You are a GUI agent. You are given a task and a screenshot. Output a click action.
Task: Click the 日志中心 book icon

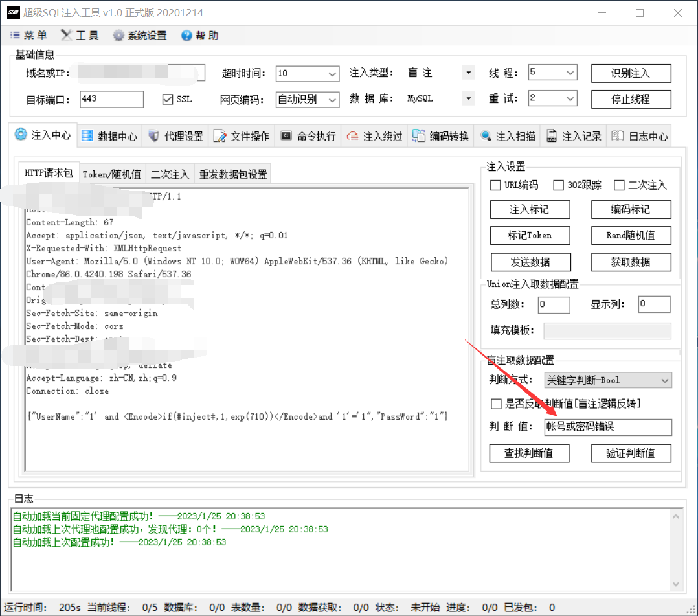click(x=618, y=136)
